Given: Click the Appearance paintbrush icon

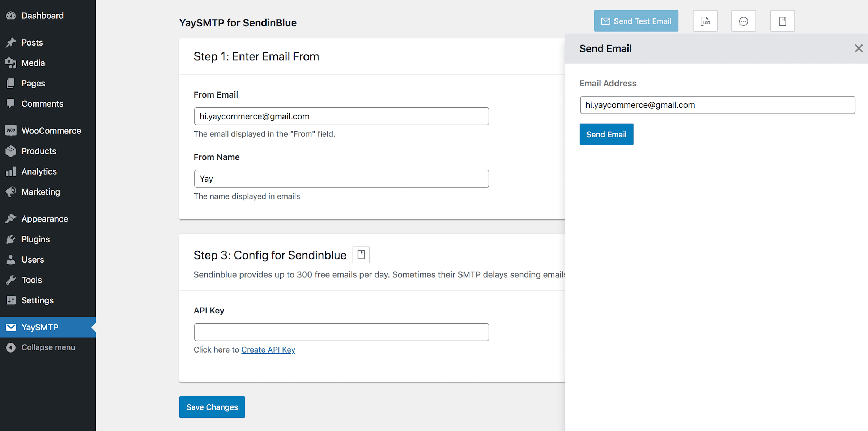Looking at the screenshot, I should click(11, 219).
